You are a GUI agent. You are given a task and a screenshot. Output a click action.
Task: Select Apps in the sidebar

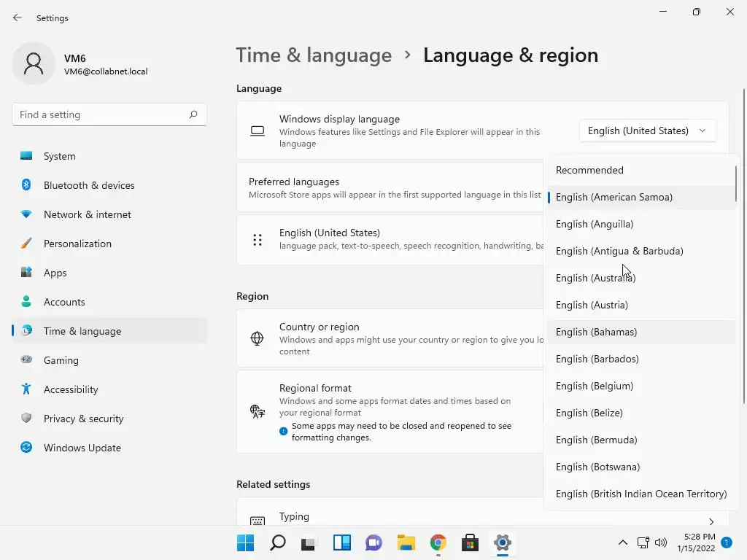109,273
